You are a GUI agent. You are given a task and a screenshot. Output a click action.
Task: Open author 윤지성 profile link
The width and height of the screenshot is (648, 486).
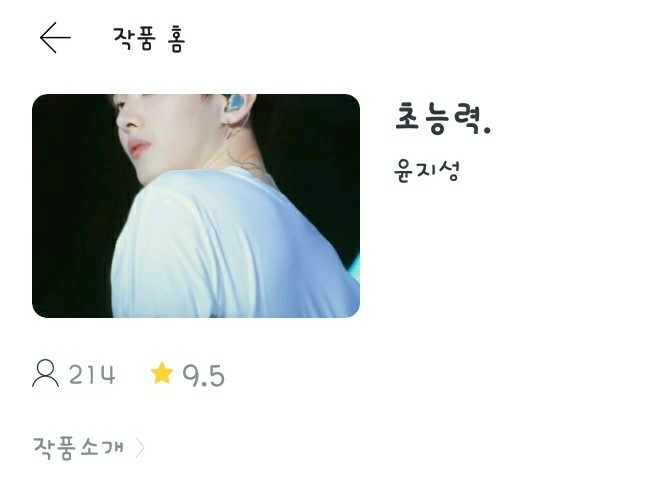[x=427, y=171]
